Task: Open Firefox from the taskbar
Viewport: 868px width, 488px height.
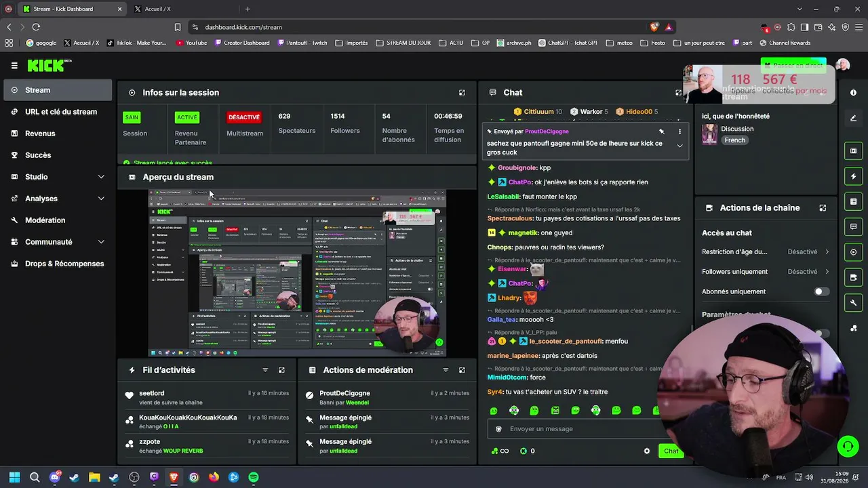Action: coord(214,477)
